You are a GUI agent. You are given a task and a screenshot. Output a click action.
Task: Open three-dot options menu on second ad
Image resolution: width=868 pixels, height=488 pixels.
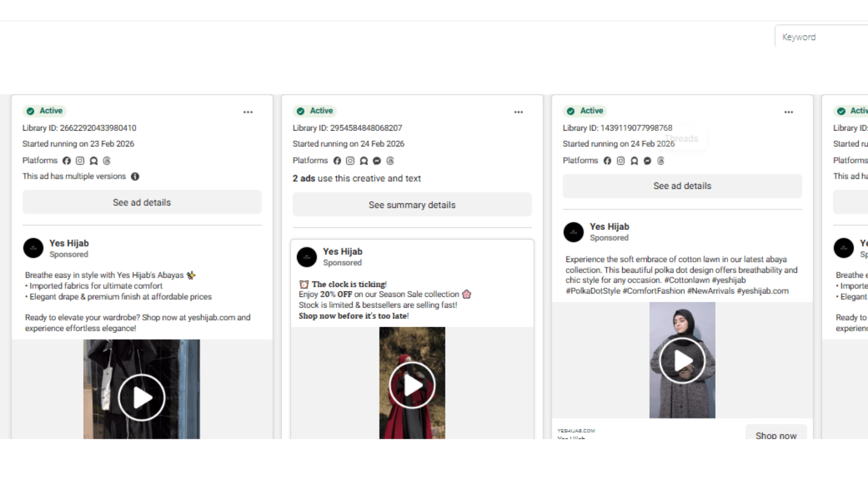518,112
